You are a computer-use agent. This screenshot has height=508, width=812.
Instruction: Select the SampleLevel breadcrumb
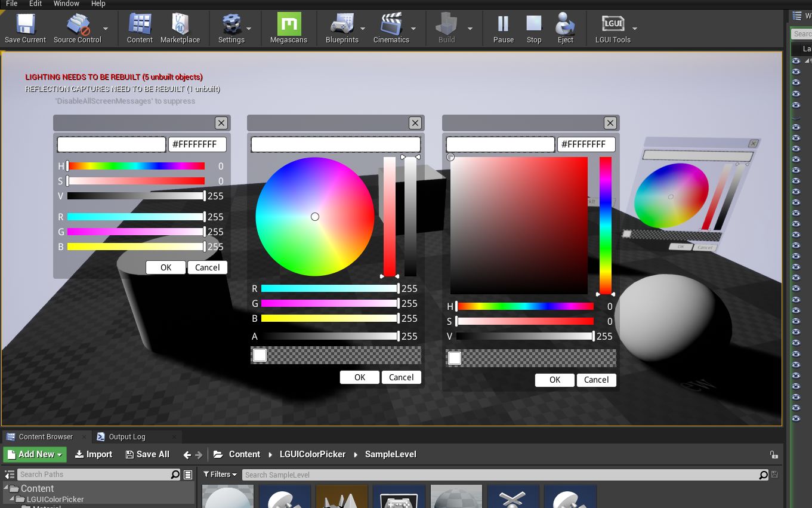click(391, 454)
